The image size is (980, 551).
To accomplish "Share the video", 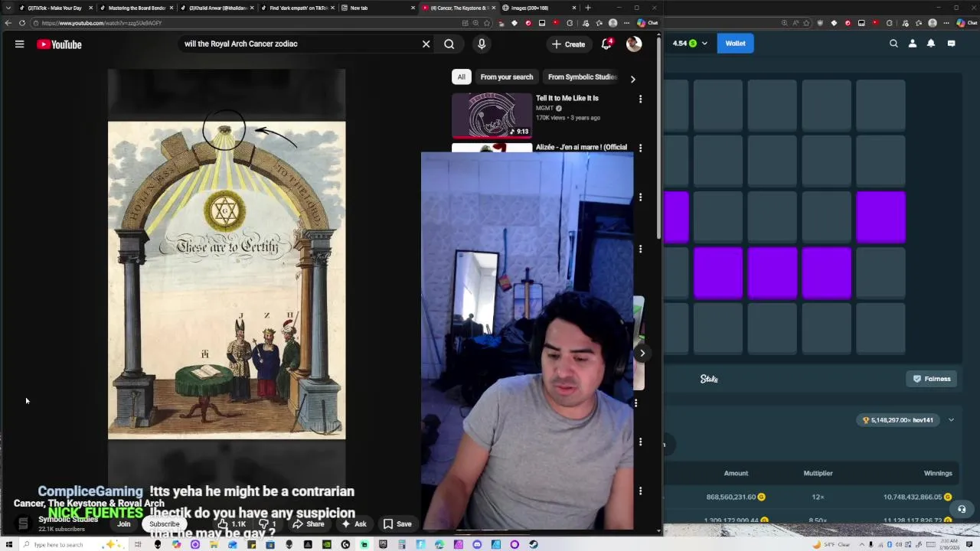I will coord(308,524).
